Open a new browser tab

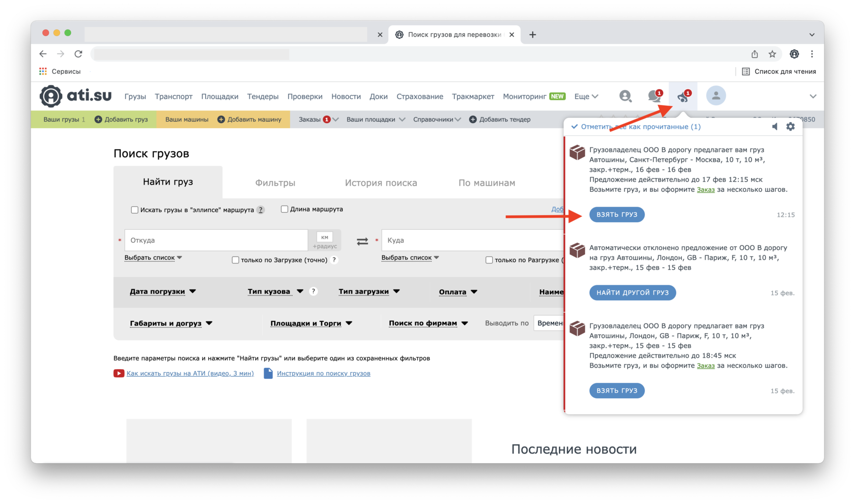(x=532, y=35)
